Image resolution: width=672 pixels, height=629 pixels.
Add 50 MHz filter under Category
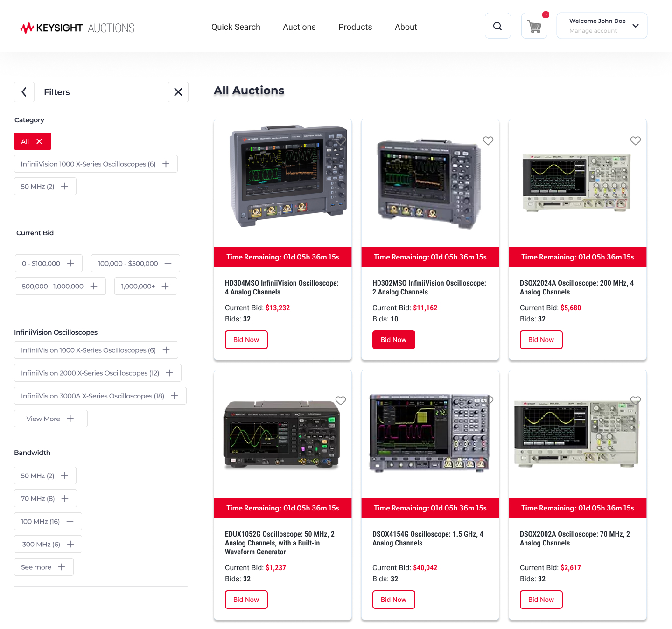(x=45, y=186)
